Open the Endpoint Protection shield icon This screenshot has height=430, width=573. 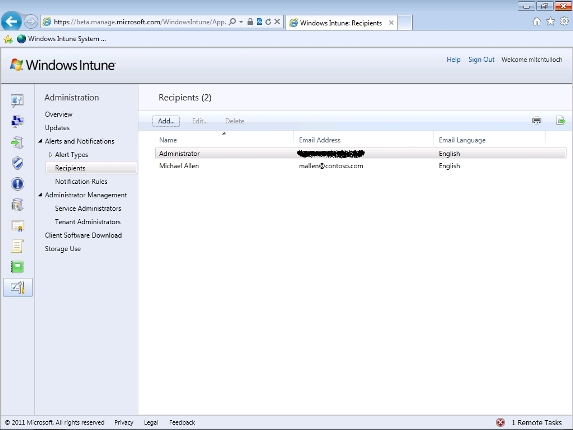pos(17,163)
